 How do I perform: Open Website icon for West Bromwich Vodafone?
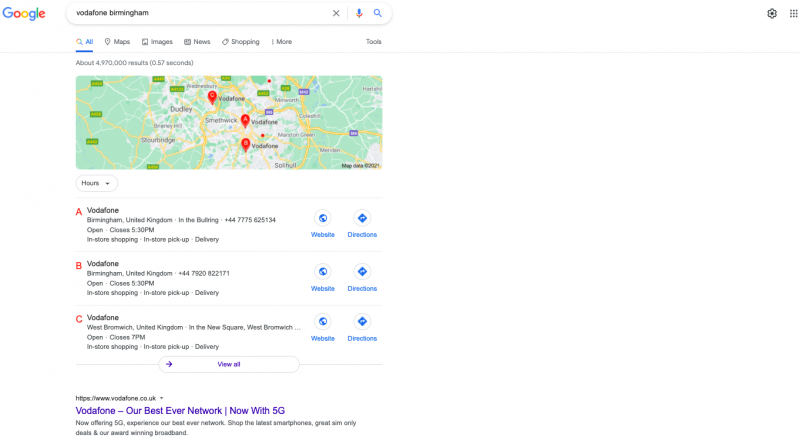323,322
